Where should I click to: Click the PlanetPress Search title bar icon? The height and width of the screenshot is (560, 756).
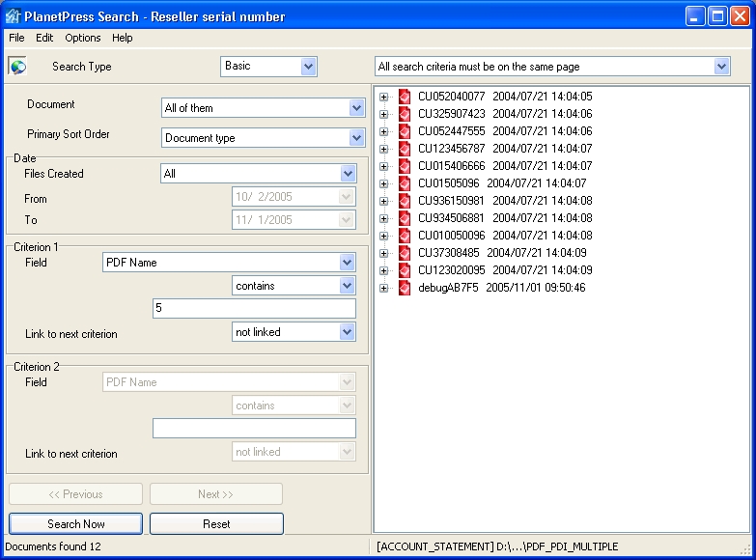coord(13,16)
